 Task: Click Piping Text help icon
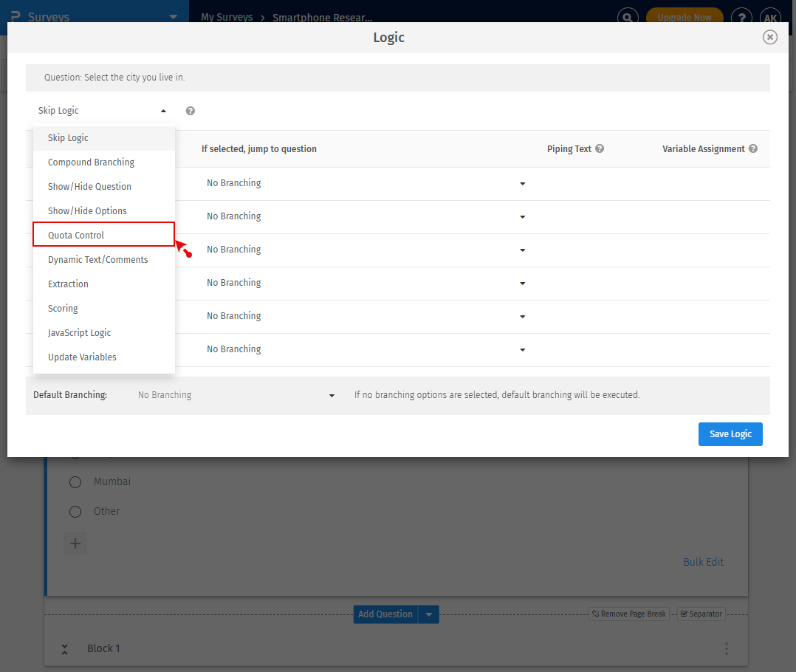click(600, 148)
